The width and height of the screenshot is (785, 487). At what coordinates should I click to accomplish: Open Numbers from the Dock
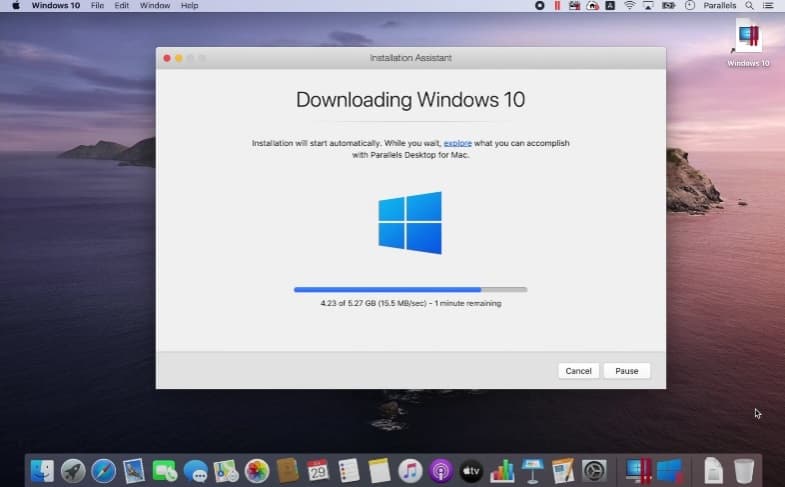tap(502, 471)
